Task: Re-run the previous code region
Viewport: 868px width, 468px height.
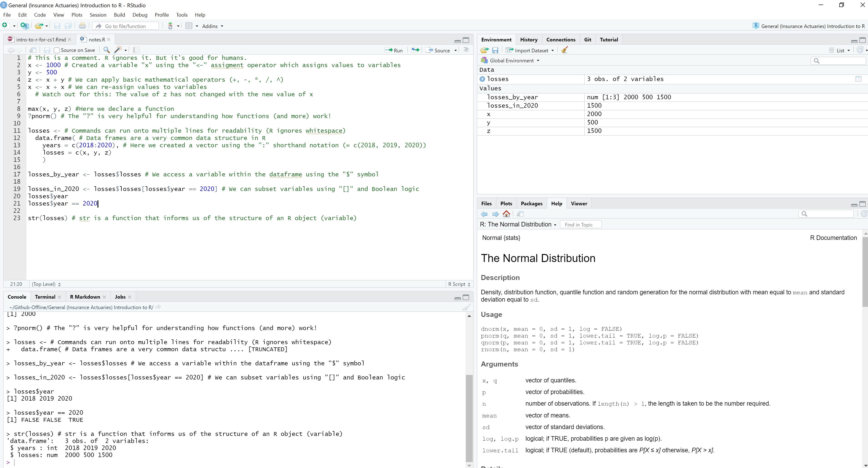Action: 415,50
